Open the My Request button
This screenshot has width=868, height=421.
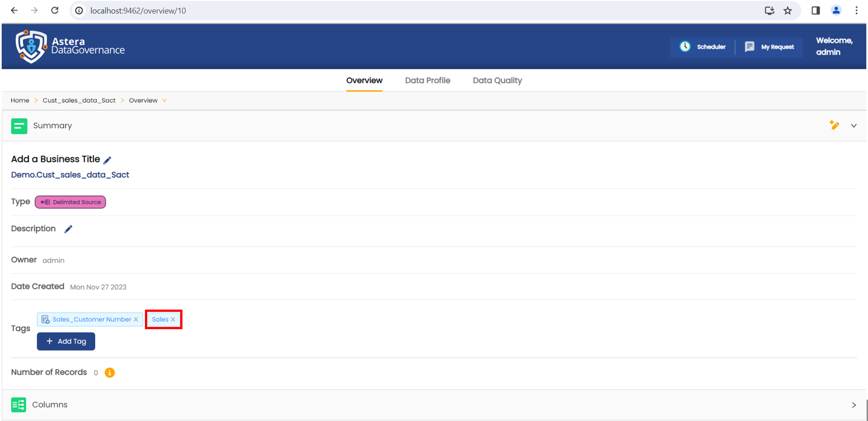click(770, 47)
